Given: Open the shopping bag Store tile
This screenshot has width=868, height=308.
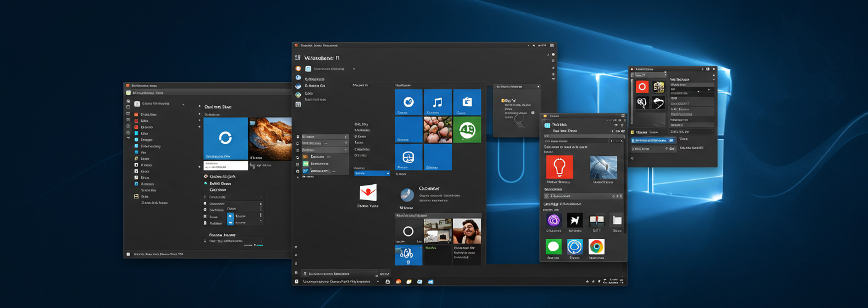Looking at the screenshot, I should pyautogui.click(x=467, y=102).
